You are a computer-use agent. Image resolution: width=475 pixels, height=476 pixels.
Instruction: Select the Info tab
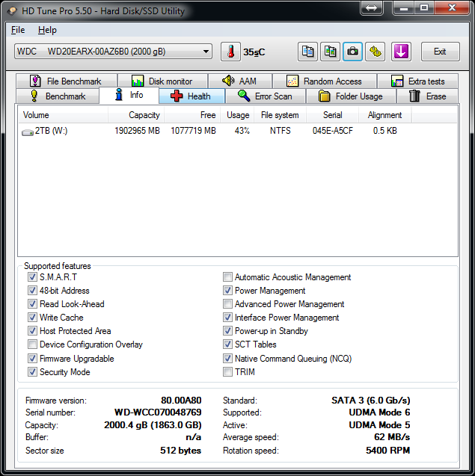[129, 95]
